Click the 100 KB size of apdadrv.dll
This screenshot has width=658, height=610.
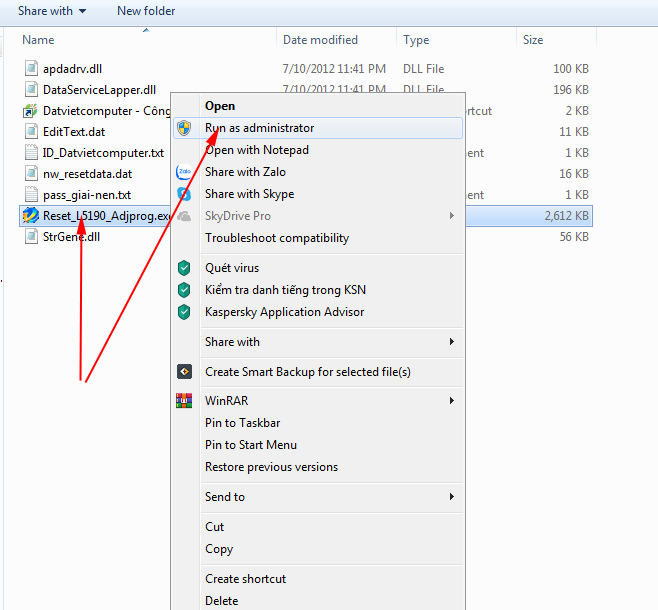pos(571,69)
